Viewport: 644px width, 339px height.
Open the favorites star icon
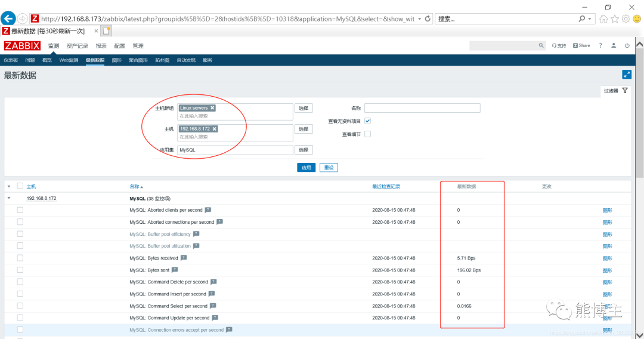tap(615, 19)
